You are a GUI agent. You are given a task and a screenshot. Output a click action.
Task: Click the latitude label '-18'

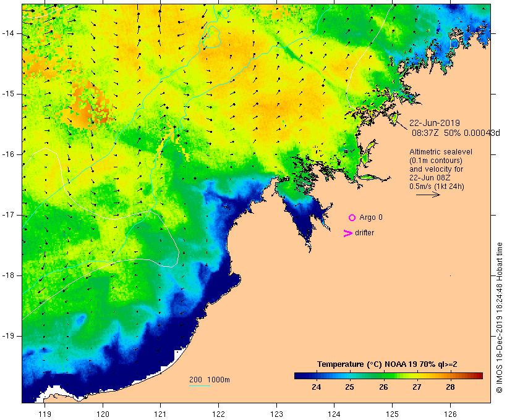click(8, 275)
